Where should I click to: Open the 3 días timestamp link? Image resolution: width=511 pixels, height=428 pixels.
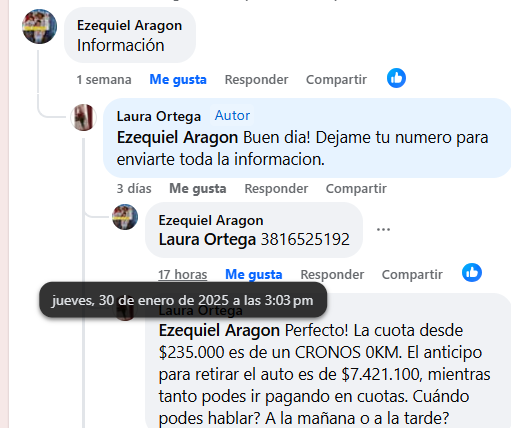pos(134,189)
